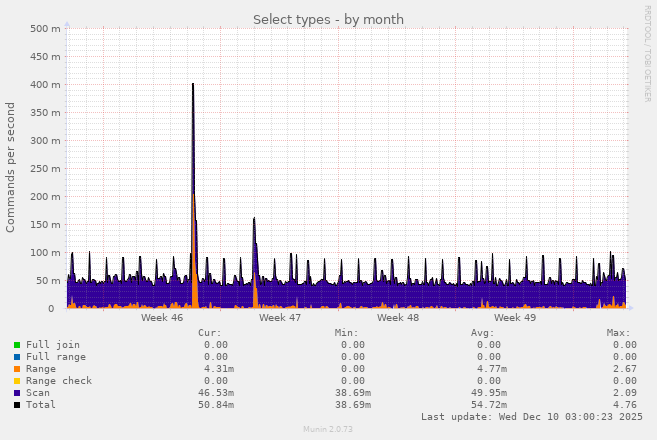Click the Scan current value 46.53m

coord(216,393)
